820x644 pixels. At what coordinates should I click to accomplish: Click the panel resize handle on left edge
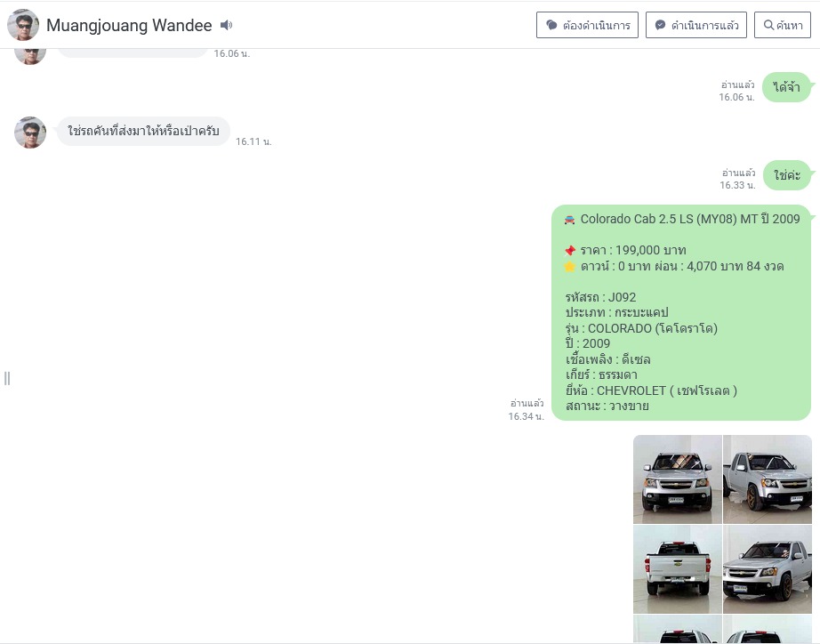7,378
